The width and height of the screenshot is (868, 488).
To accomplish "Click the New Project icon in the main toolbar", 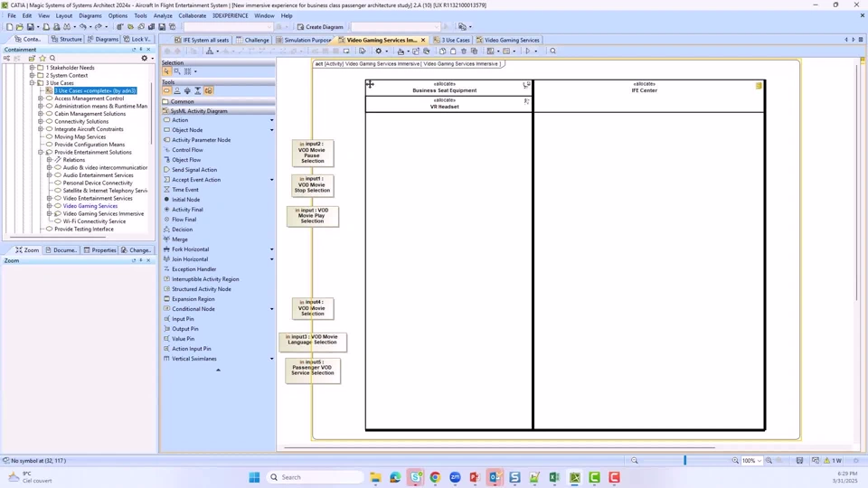I will [9, 26].
